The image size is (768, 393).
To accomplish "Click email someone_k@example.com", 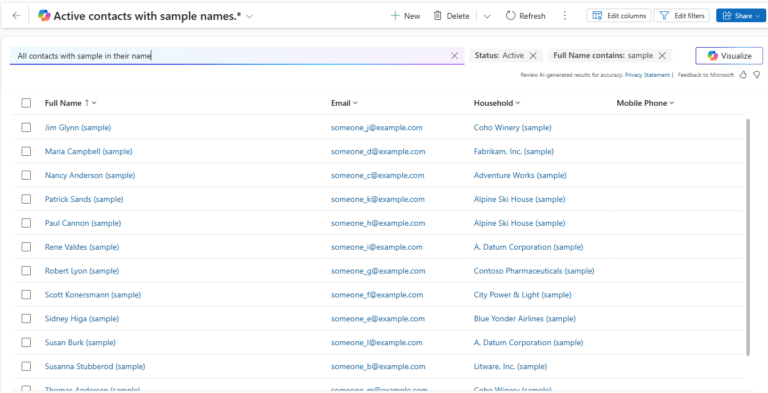I will [x=378, y=199].
